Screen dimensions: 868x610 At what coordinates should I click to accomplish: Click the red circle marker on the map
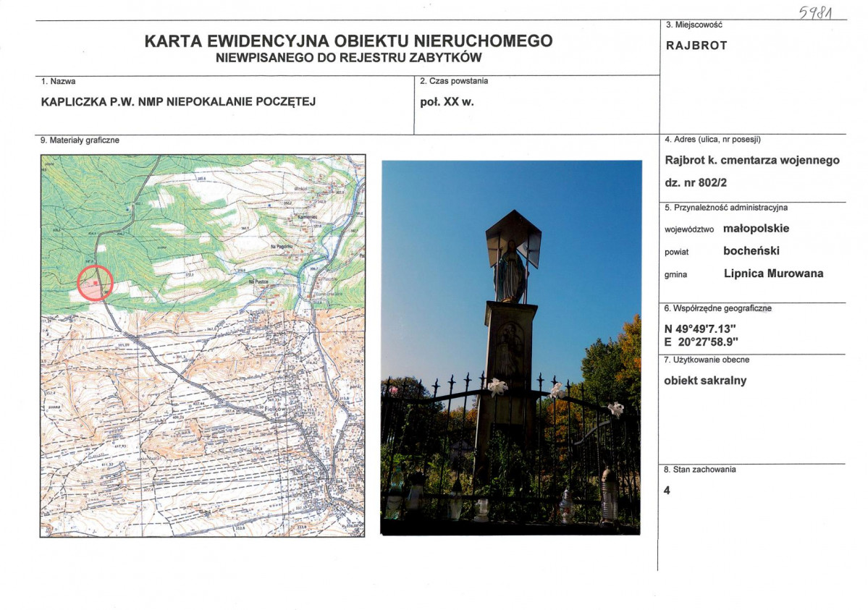(96, 283)
